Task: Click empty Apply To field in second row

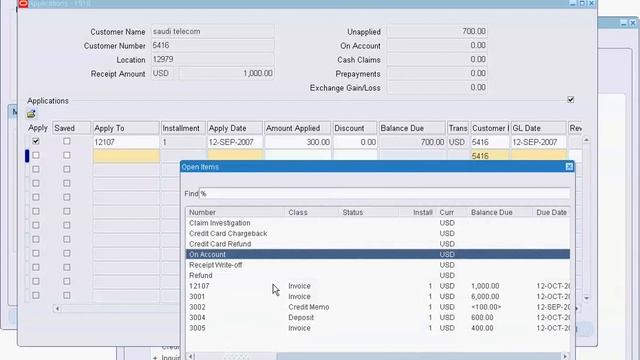Action: coord(126,156)
